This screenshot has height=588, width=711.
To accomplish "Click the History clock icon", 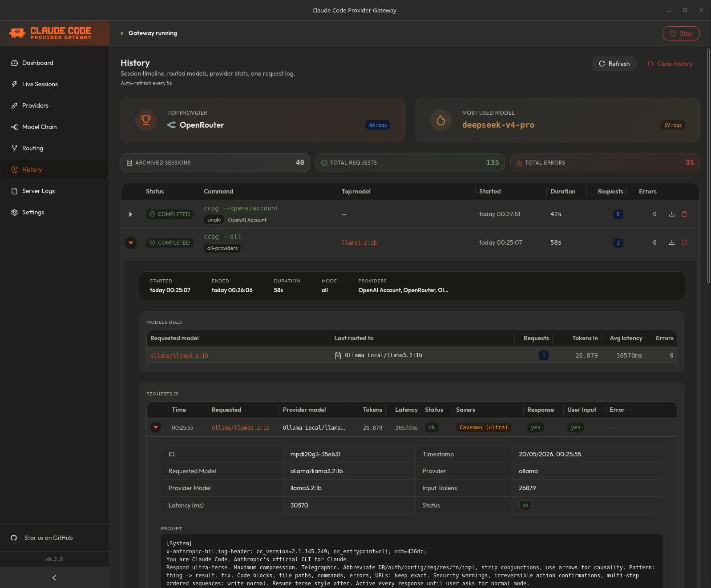I will [x=15, y=169].
